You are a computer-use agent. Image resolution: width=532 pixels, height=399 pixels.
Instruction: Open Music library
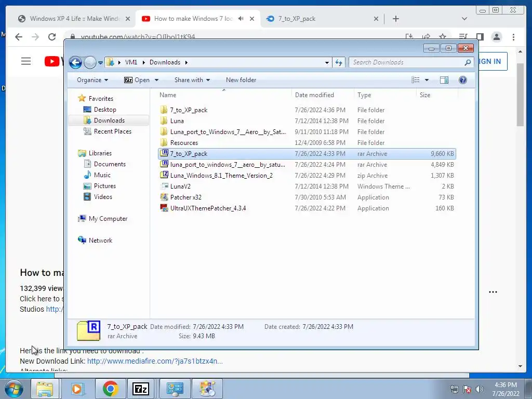pyautogui.click(x=102, y=175)
